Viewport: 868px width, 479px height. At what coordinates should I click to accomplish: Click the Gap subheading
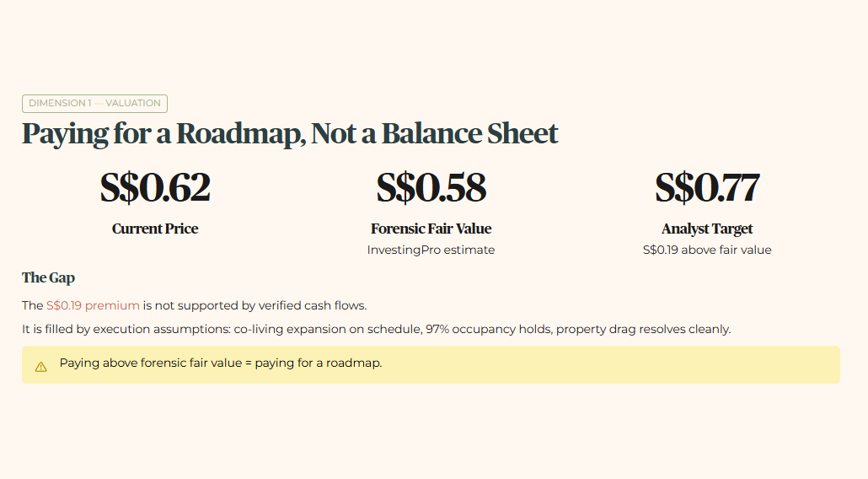[48, 277]
